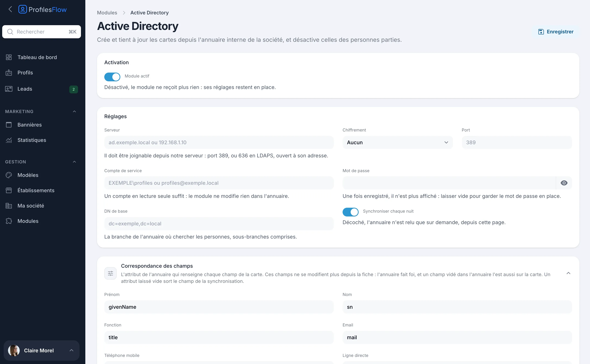Click the search magnifier icon
This screenshot has width=590, height=364.
coord(10,32)
